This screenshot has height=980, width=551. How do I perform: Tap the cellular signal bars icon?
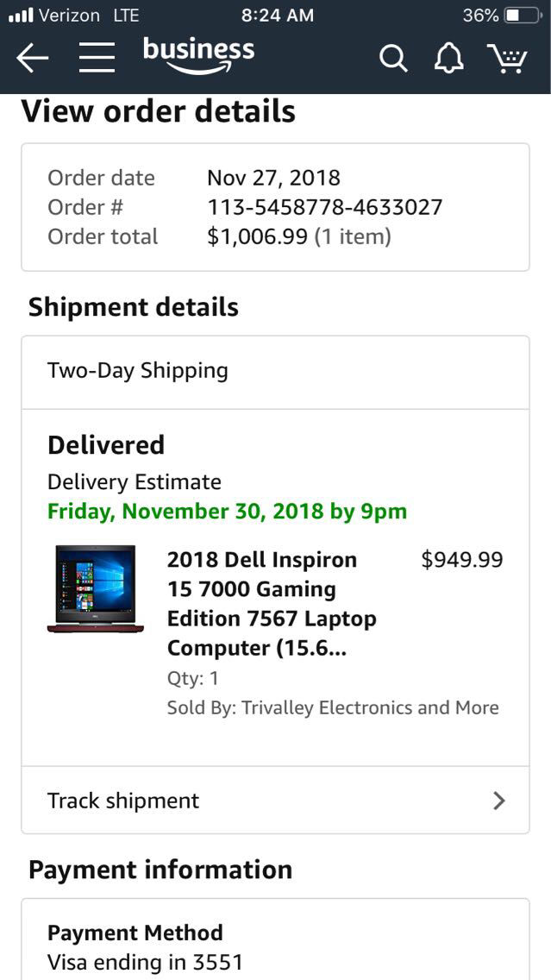click(20, 16)
